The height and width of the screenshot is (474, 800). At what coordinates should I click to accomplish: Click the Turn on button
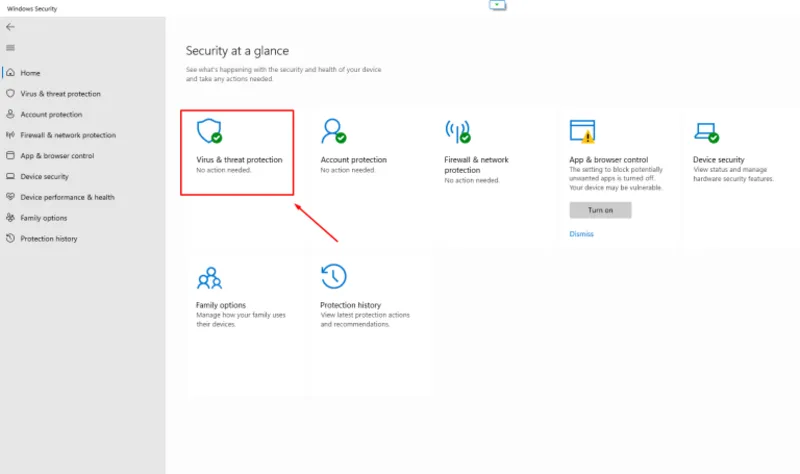tap(600, 210)
